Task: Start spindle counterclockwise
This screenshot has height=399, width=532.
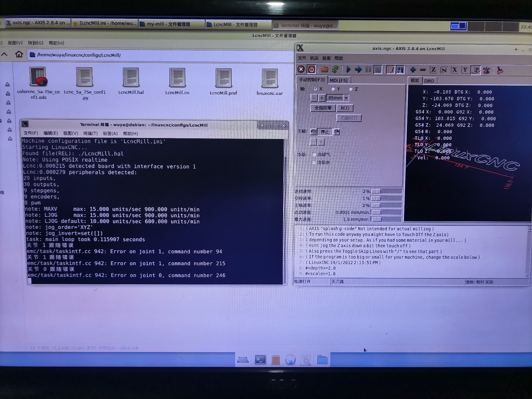Action: pyautogui.click(x=313, y=131)
